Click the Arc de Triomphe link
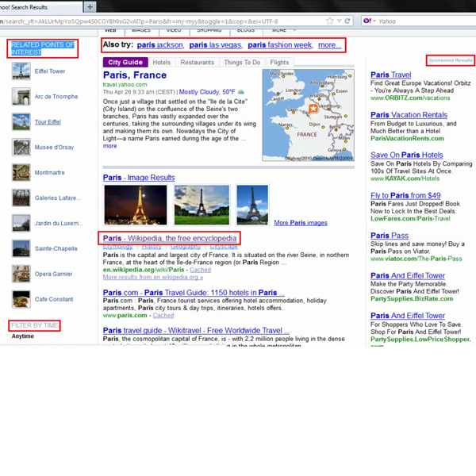 point(56,97)
